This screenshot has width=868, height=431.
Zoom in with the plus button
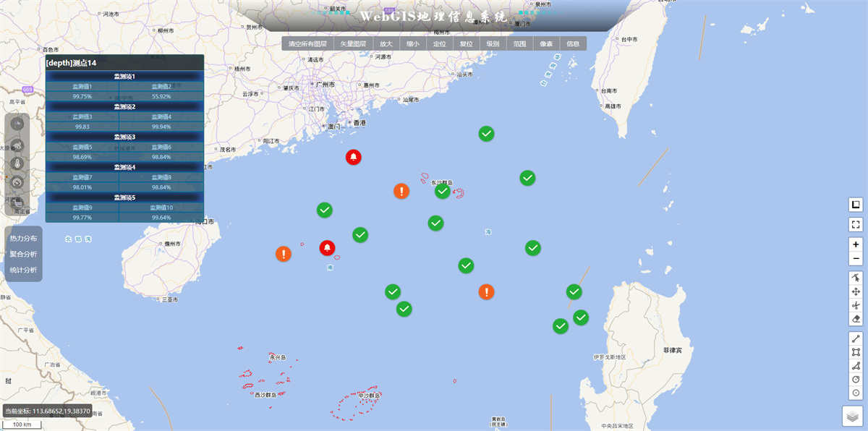[x=856, y=244]
